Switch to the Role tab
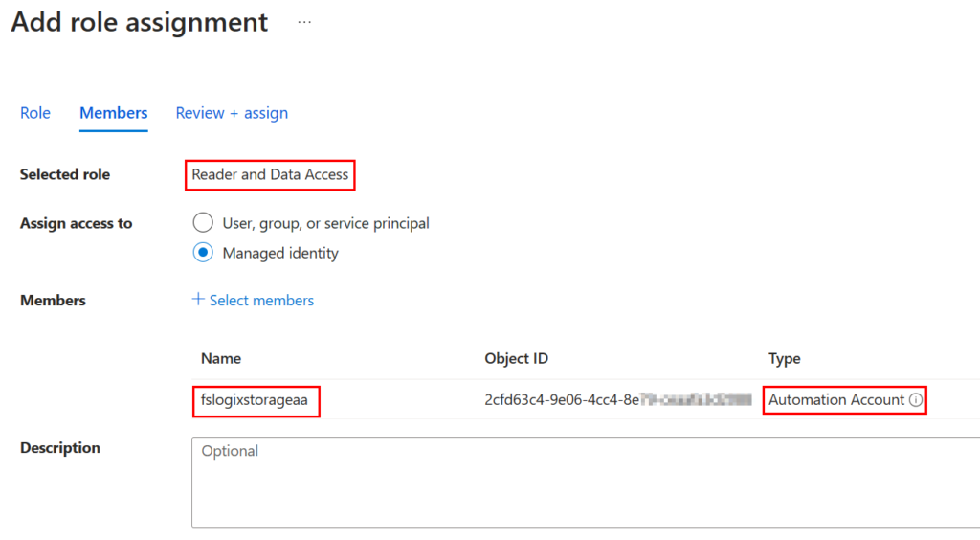This screenshot has width=980, height=540. [x=35, y=113]
